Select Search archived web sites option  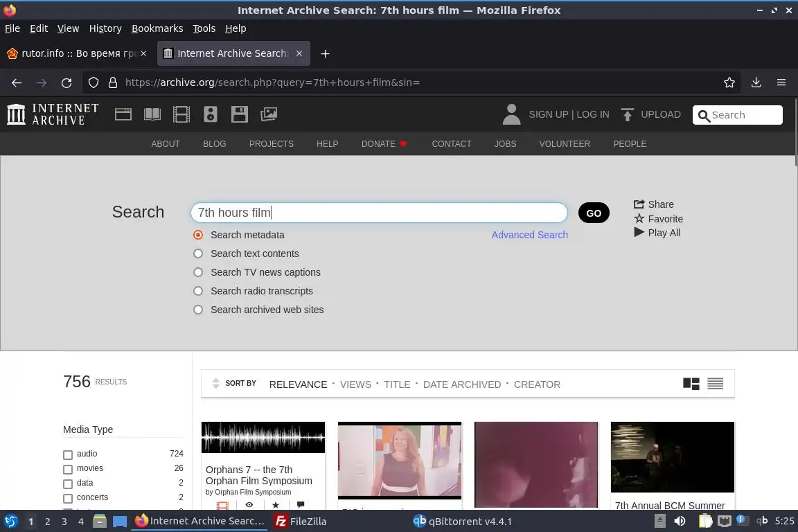click(198, 310)
